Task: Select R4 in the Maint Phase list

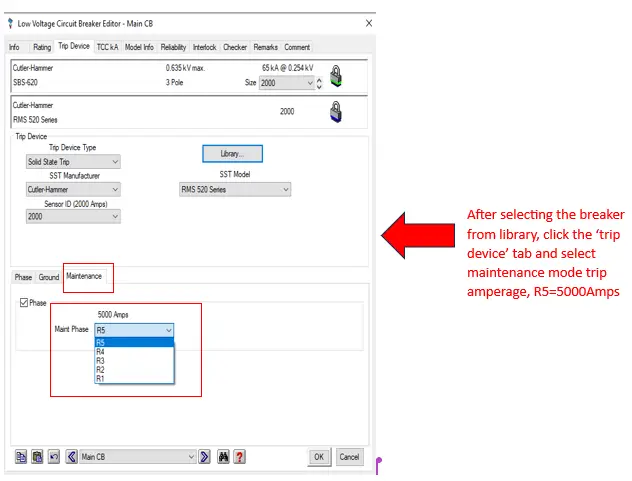Action: click(134, 352)
